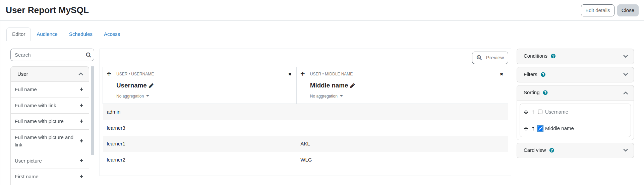Image resolution: width=644 pixels, height=185 pixels.
Task: Remove the Username column with its X icon
Action: [x=290, y=74]
